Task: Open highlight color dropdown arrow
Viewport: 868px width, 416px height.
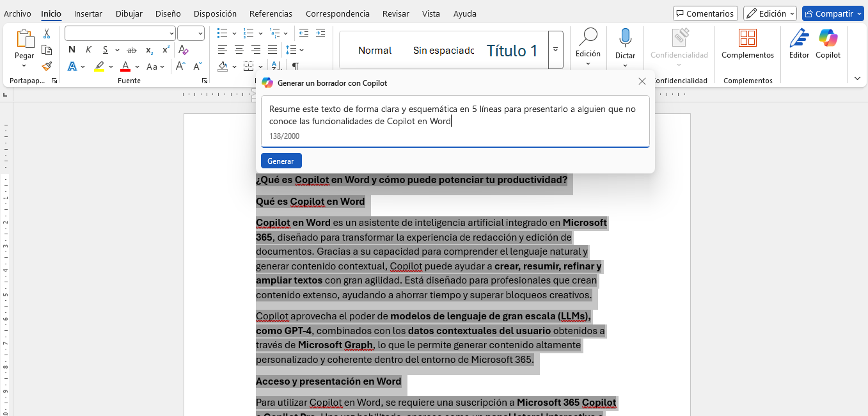Action: 111,67
